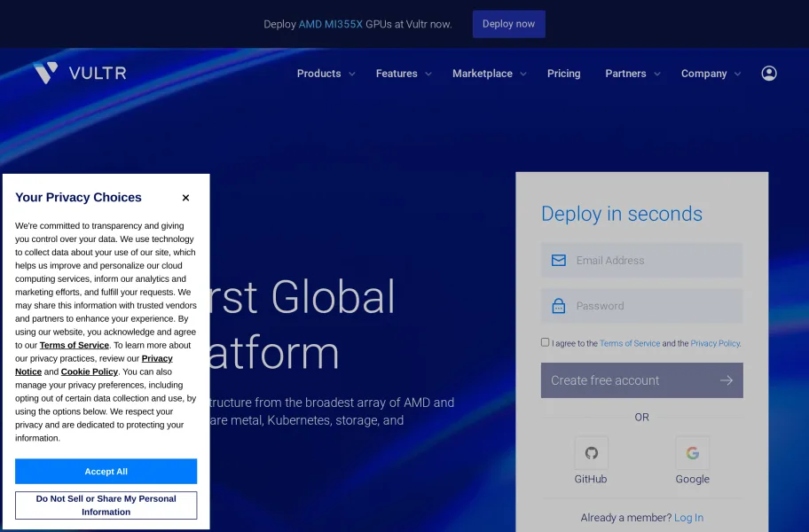Click the envelope icon in the email field
809x532 pixels.
click(x=558, y=261)
